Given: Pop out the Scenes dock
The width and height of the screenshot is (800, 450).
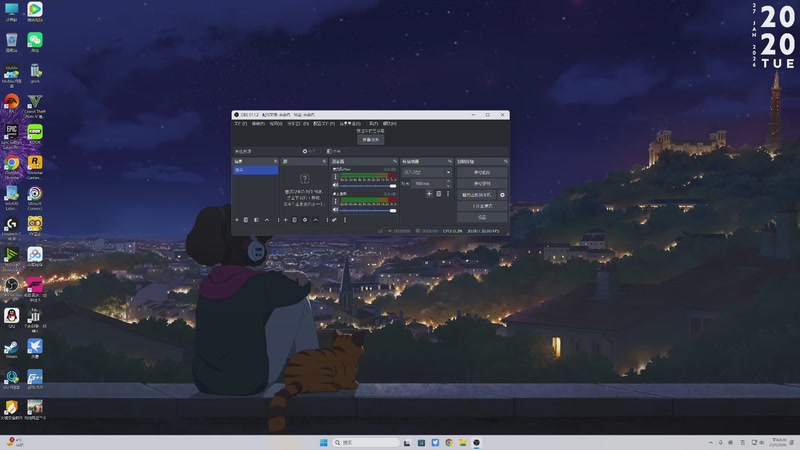Looking at the screenshot, I should coord(276,161).
